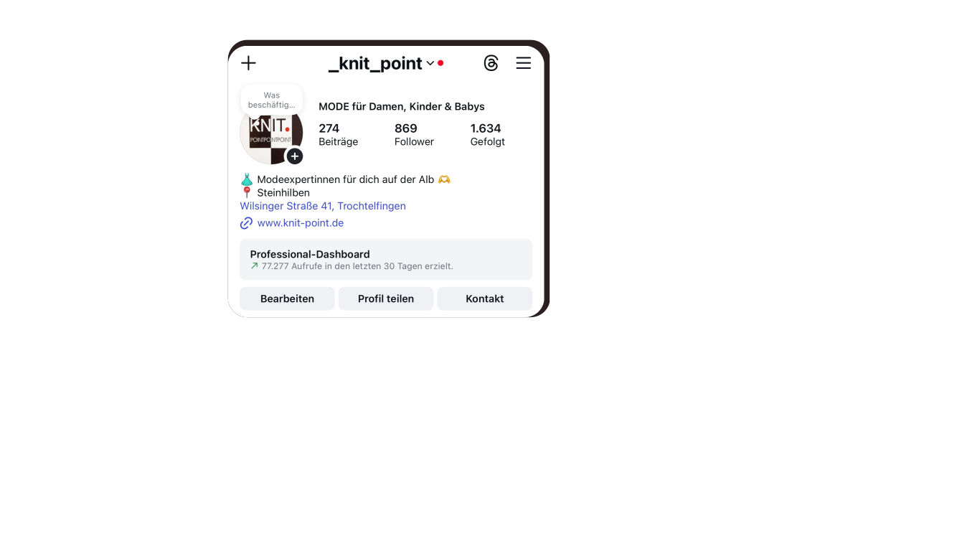This screenshot has height=551, width=980.
Task: Expand the account switcher chevron
Action: [430, 63]
